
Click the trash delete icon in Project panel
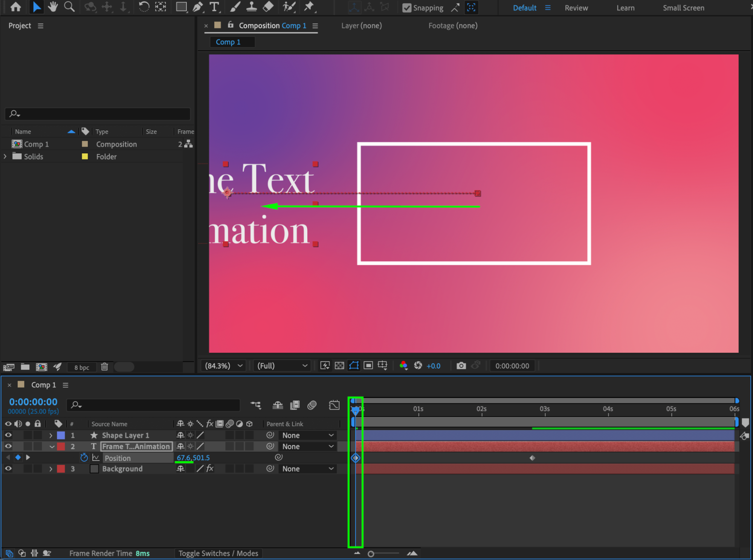coord(104,367)
